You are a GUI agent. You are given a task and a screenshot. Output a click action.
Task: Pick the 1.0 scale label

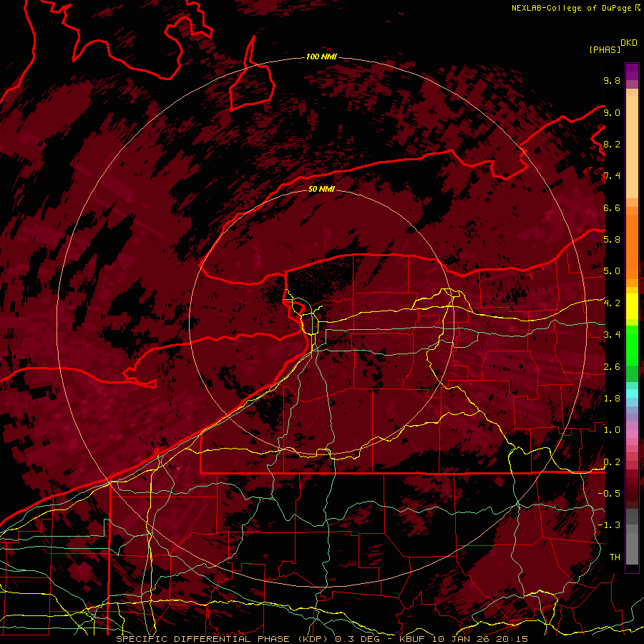point(612,430)
